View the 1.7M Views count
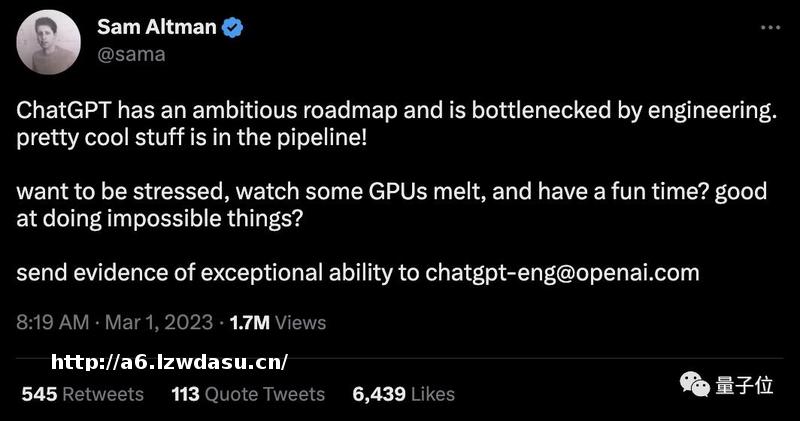The height and width of the screenshot is (421, 800). [278, 322]
